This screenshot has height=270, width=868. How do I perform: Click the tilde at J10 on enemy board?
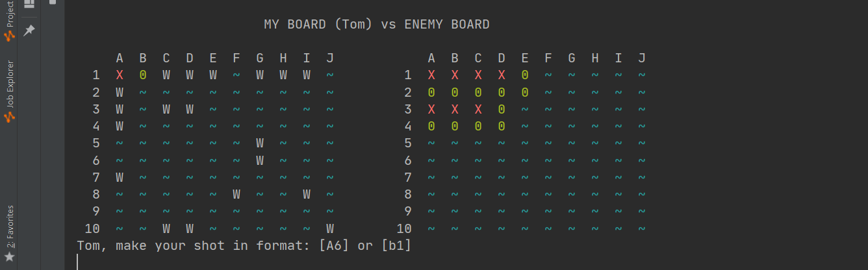pos(642,228)
